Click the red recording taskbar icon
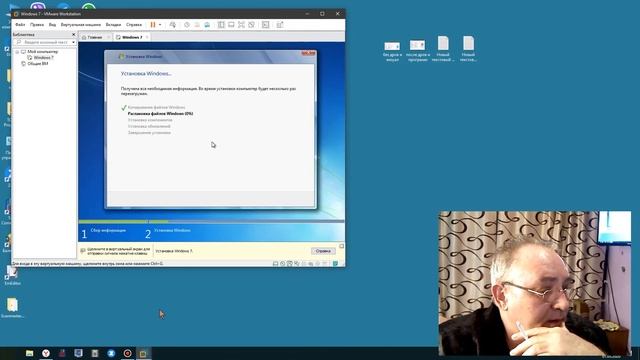 click(127, 353)
